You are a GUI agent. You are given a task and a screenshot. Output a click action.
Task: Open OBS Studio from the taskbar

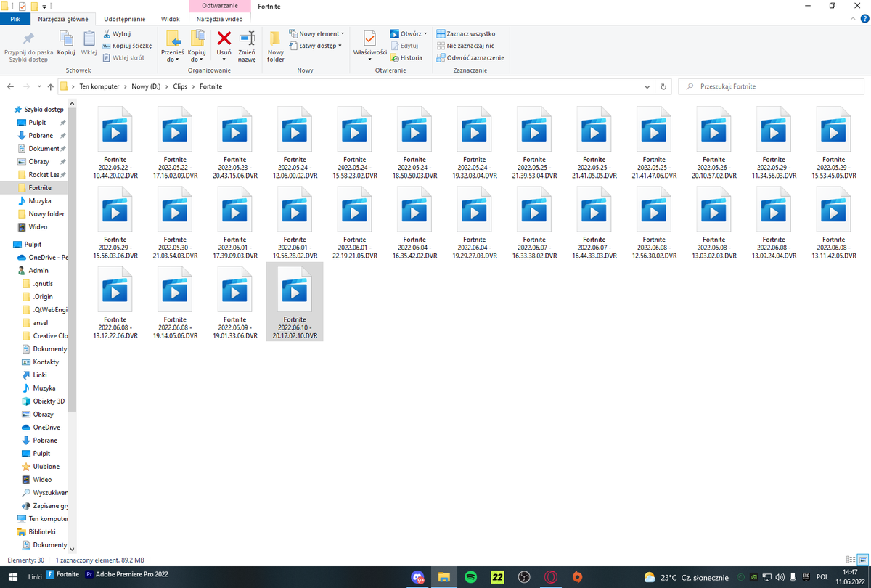523,577
